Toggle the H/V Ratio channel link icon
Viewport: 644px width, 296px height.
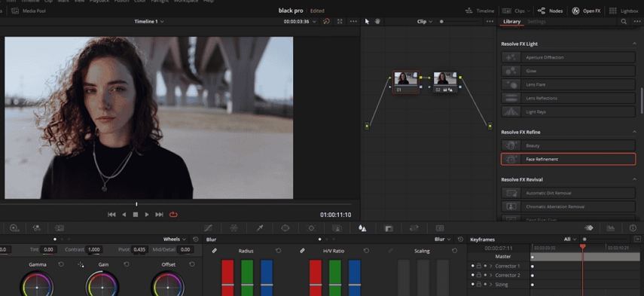click(302, 250)
